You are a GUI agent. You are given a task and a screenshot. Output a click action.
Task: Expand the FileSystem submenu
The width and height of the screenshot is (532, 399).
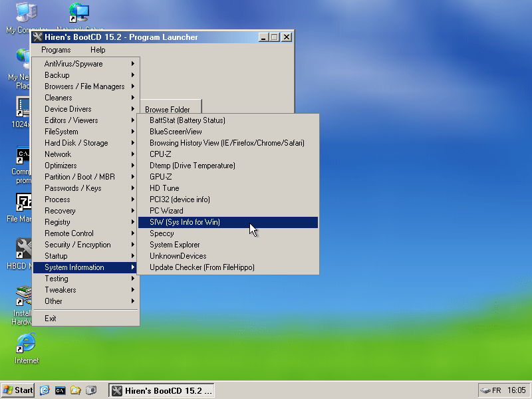[86, 132]
